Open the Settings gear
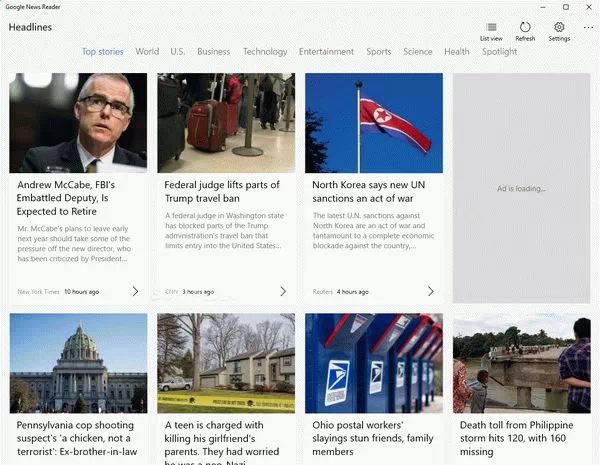 pos(559,32)
